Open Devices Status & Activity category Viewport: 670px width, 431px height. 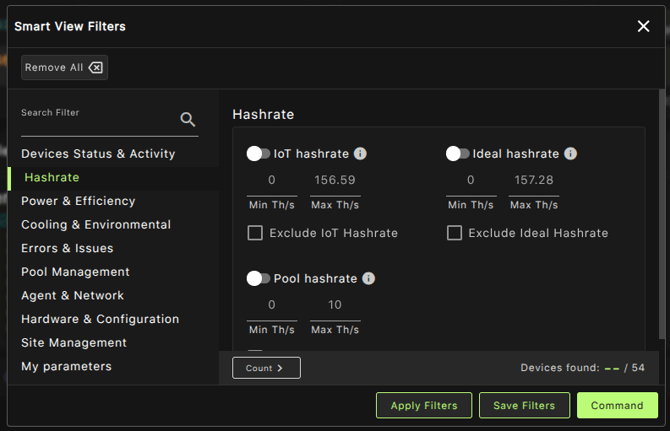pos(98,154)
